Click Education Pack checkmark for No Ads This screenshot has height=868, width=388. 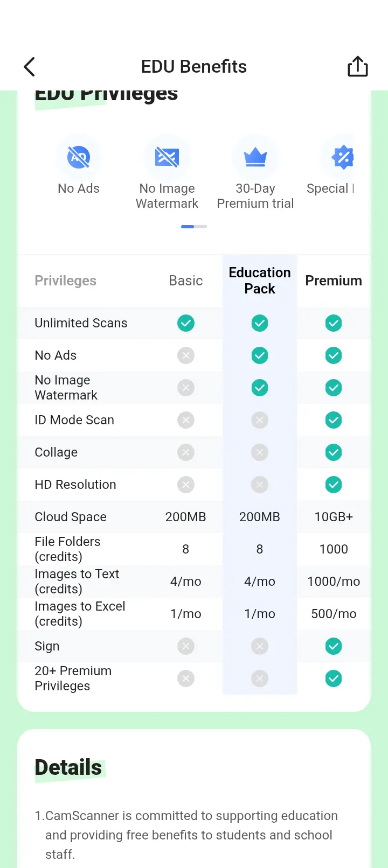pyautogui.click(x=260, y=355)
